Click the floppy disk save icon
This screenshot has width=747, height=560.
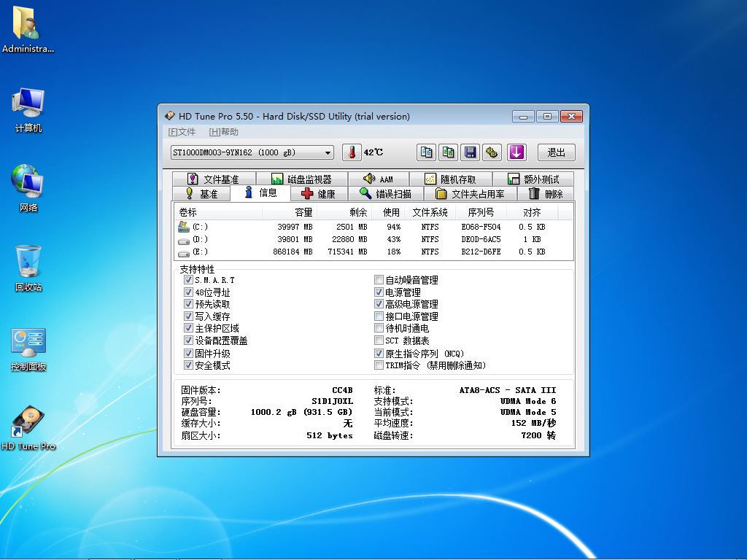pos(471,152)
